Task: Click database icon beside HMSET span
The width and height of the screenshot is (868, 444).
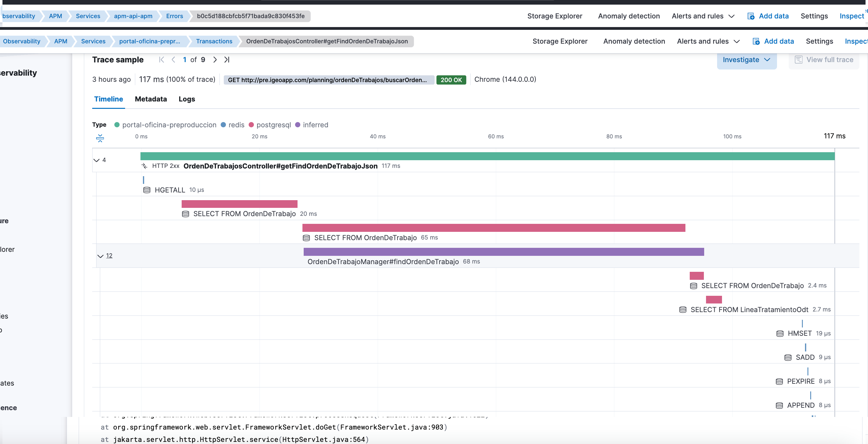Action: pyautogui.click(x=780, y=334)
